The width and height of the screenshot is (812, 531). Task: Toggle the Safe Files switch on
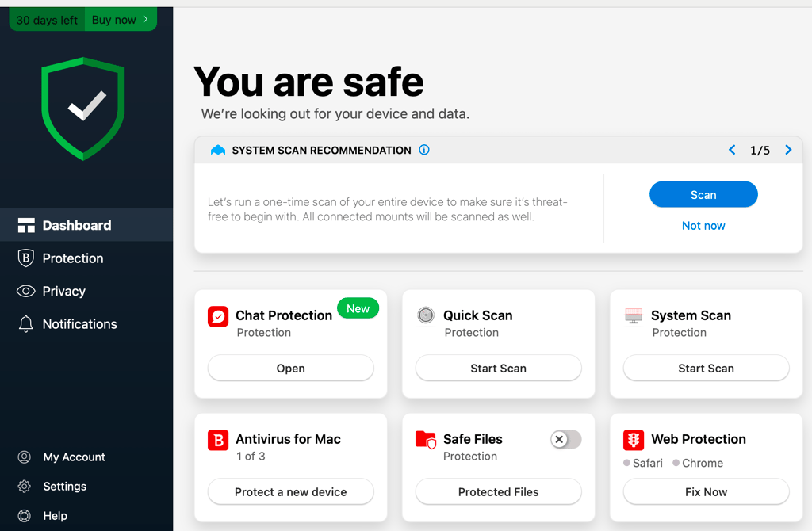pos(565,439)
